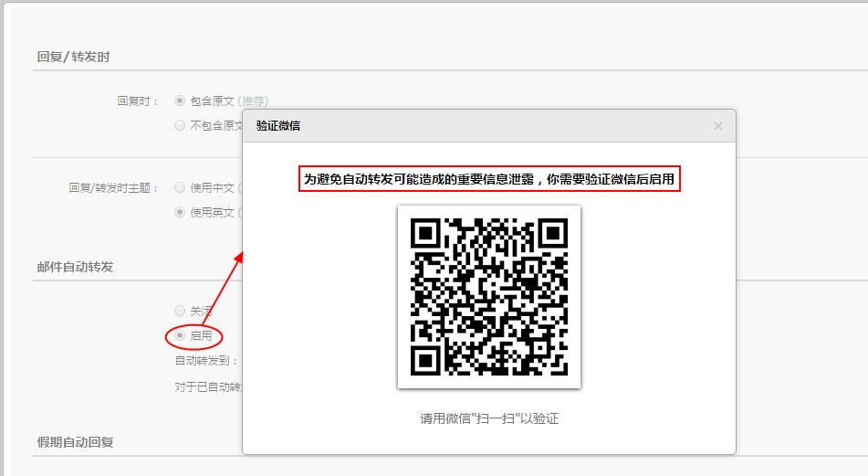Click the 邮件自动转发 section header
This screenshot has height=476, width=868.
click(75, 266)
